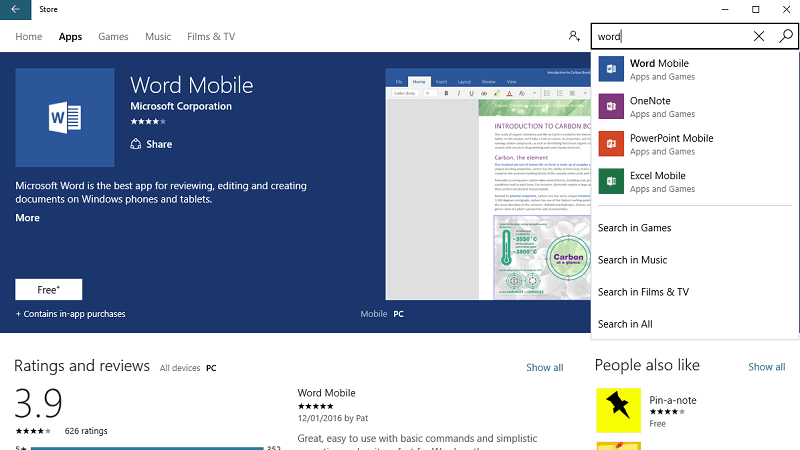Switch screenshots to Mobile view
Image resolution: width=800 pixels, height=450 pixels.
[x=373, y=314]
